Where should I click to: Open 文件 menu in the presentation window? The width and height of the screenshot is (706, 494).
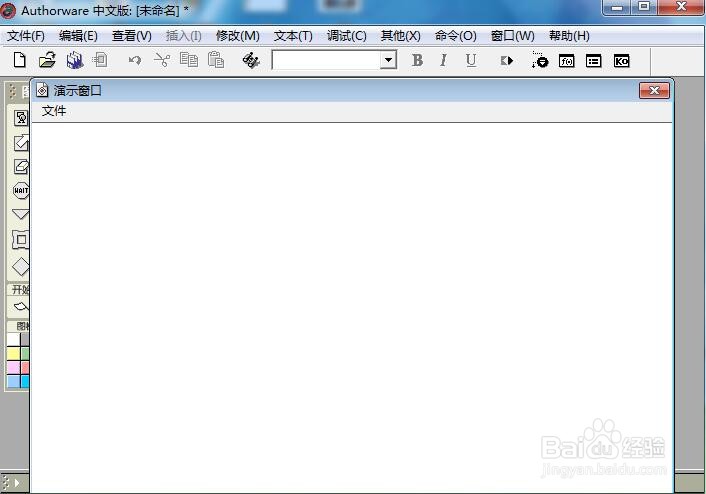click(54, 111)
